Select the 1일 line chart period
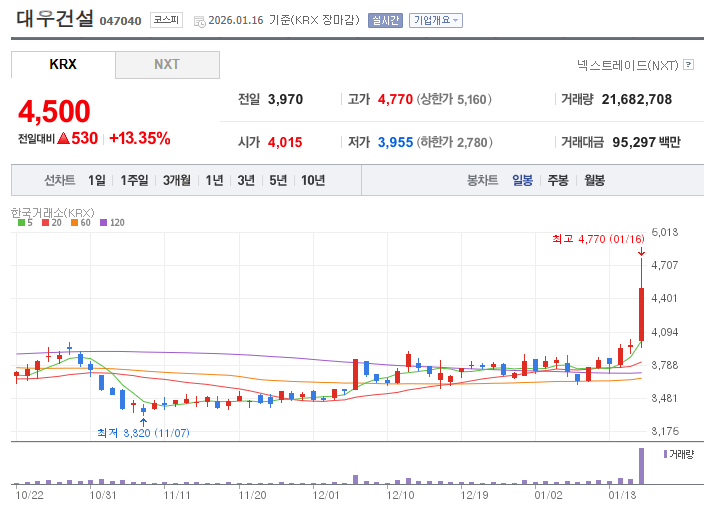Image resolution: width=704 pixels, height=507 pixels. point(97,180)
